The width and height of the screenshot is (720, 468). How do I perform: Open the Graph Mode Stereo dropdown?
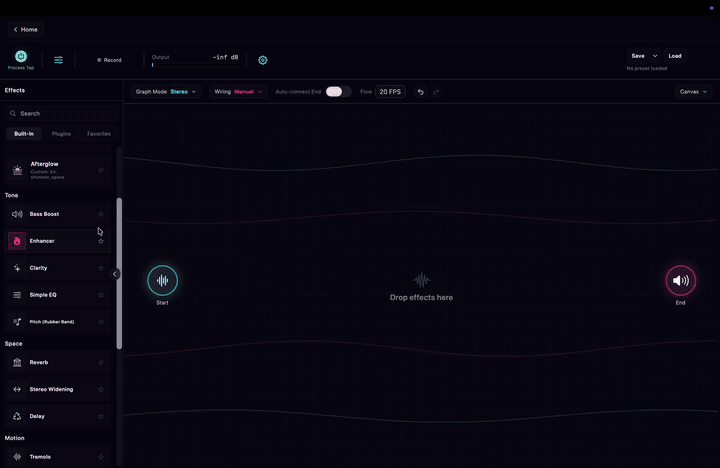point(166,92)
